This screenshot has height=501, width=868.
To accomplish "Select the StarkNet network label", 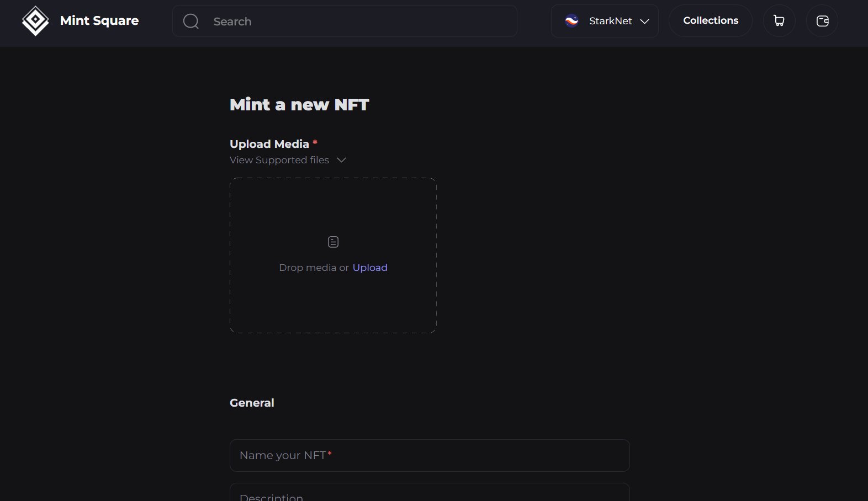I will tap(610, 21).
